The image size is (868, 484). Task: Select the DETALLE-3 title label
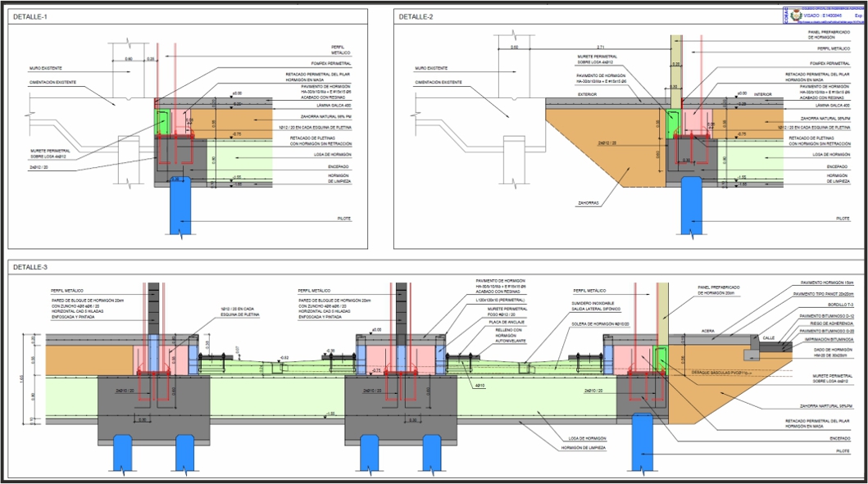pyautogui.click(x=30, y=268)
